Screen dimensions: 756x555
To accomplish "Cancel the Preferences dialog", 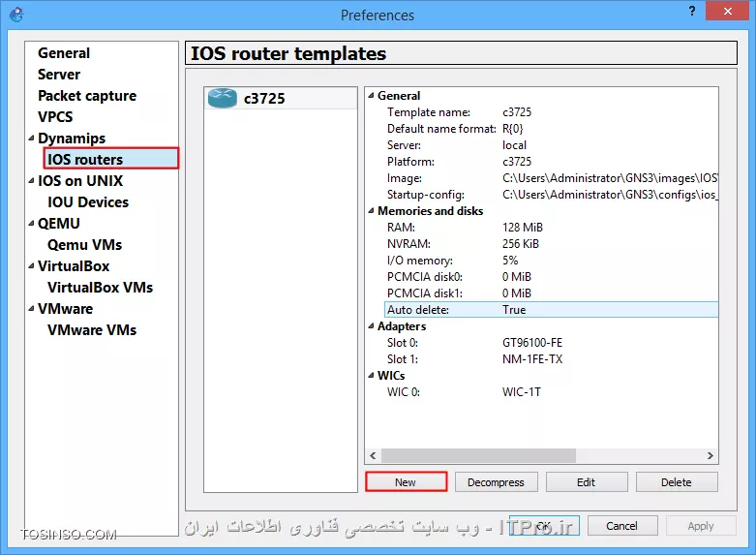I will [x=622, y=526].
